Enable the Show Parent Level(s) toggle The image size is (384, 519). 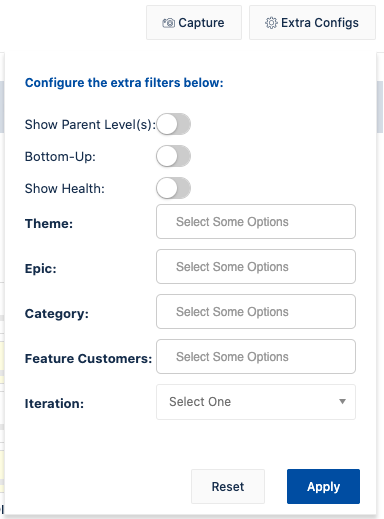click(173, 124)
